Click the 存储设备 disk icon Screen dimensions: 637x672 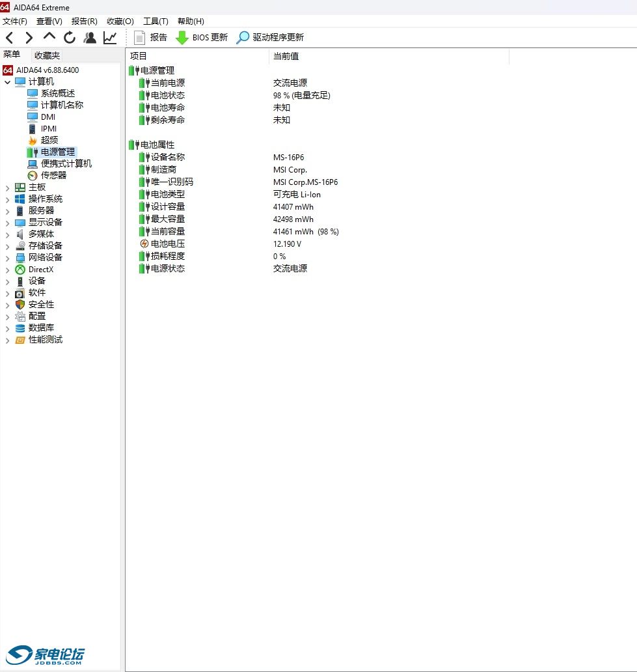[20, 245]
